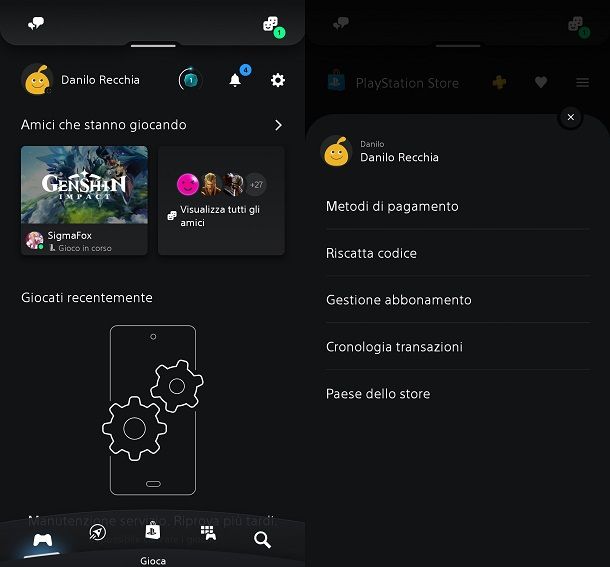Click the Danilo Recchia name on the home screen
The image size is (610, 567).
coord(100,80)
